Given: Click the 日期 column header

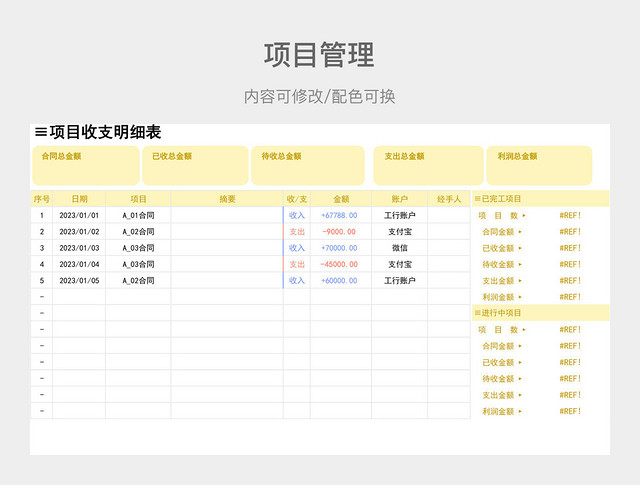Looking at the screenshot, I should [x=79, y=199].
